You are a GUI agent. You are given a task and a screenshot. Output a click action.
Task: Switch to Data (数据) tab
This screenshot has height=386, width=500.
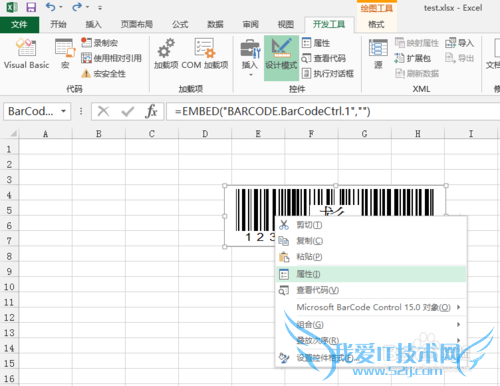(x=215, y=24)
